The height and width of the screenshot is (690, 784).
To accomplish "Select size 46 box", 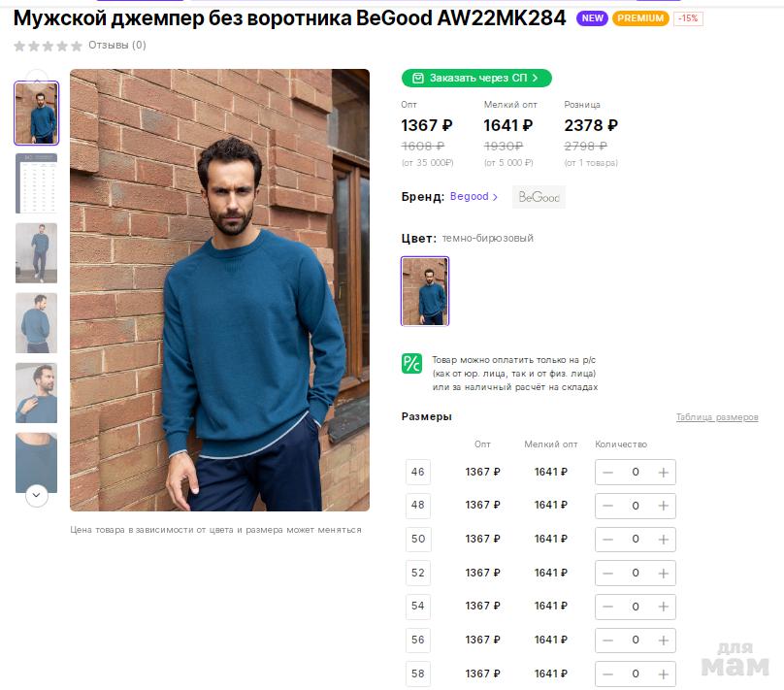I will (418, 473).
